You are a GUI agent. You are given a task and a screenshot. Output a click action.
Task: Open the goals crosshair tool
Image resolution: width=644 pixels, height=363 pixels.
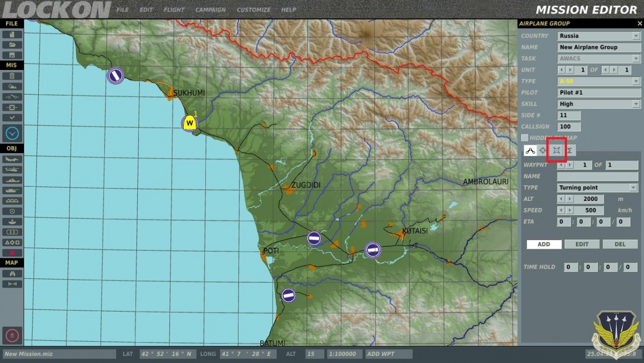point(12,107)
